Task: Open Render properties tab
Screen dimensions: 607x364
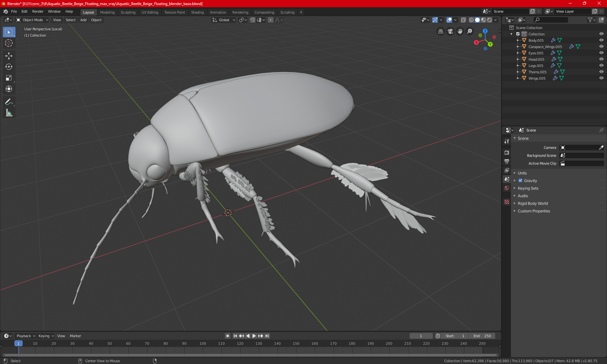Action: 507,152
